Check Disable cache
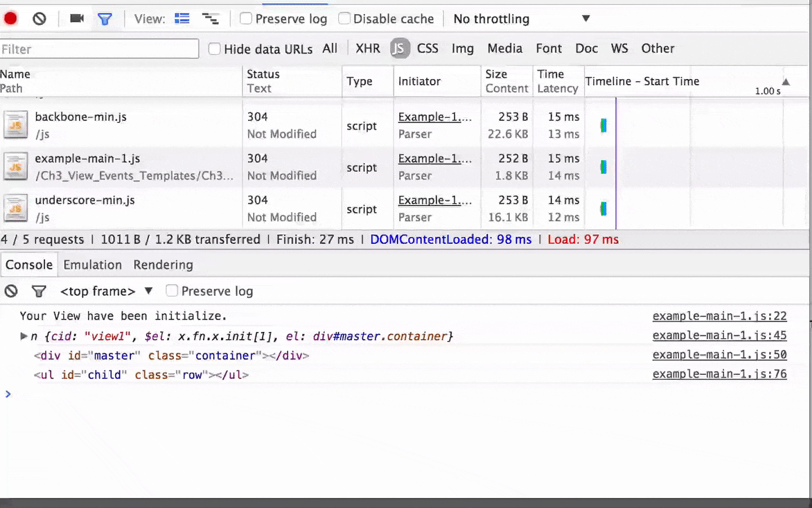 [x=344, y=19]
